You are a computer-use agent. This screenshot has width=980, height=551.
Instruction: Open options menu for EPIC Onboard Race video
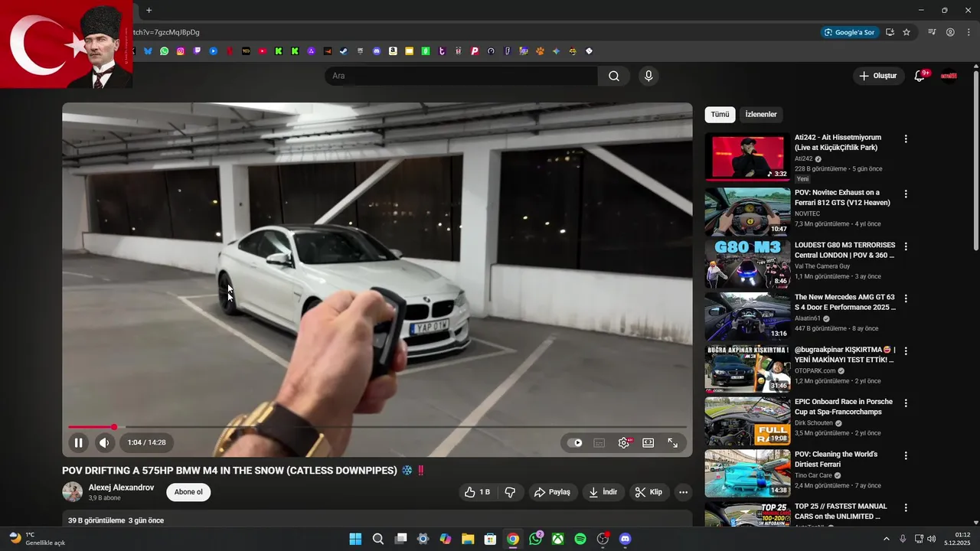tap(906, 403)
